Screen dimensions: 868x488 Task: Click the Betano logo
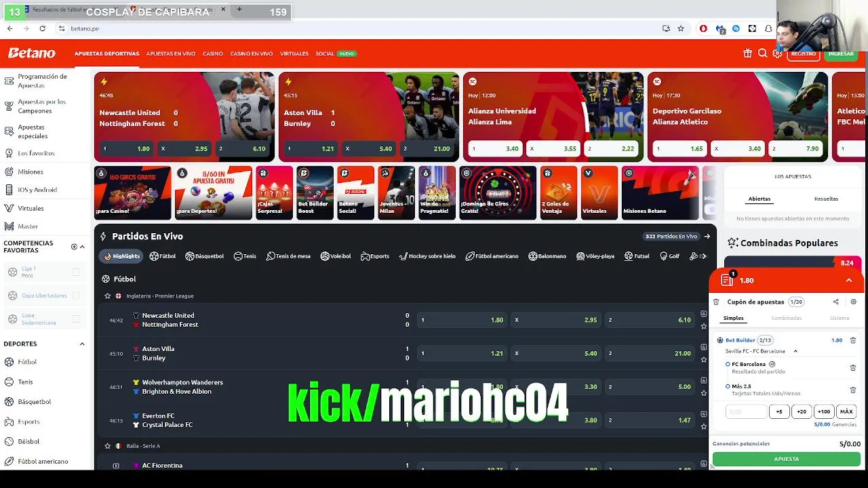coord(31,53)
